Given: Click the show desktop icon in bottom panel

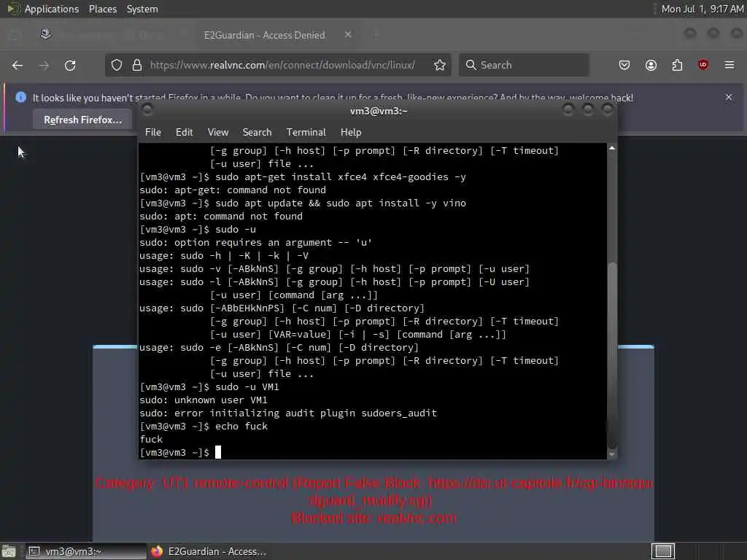Looking at the screenshot, I should pyautogui.click(x=9, y=551).
